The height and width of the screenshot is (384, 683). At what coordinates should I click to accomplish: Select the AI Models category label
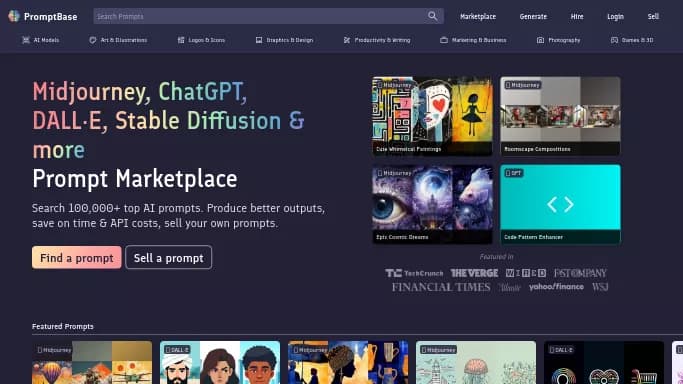pos(46,40)
